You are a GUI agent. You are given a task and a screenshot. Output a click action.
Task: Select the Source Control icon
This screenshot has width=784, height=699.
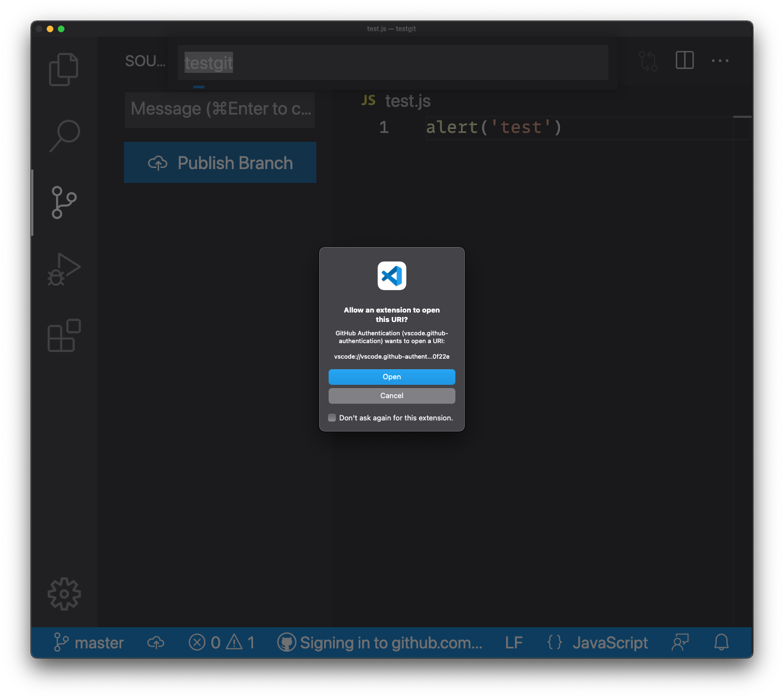tap(63, 202)
